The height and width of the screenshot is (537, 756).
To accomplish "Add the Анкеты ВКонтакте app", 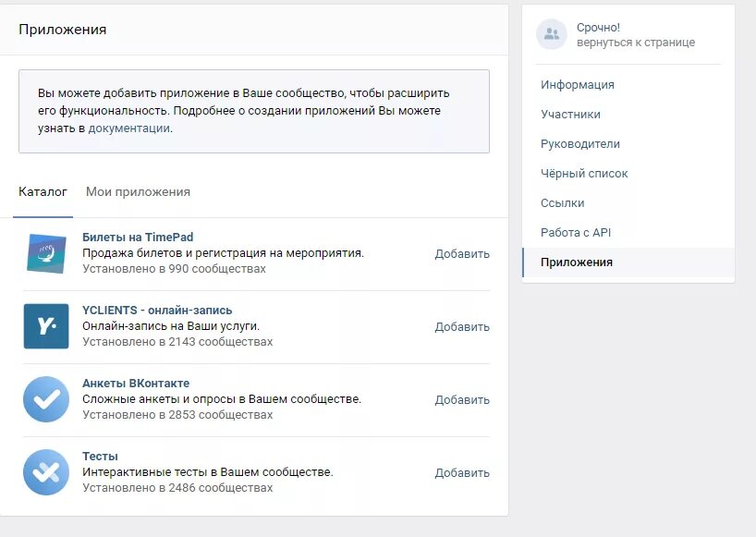I will [x=462, y=399].
